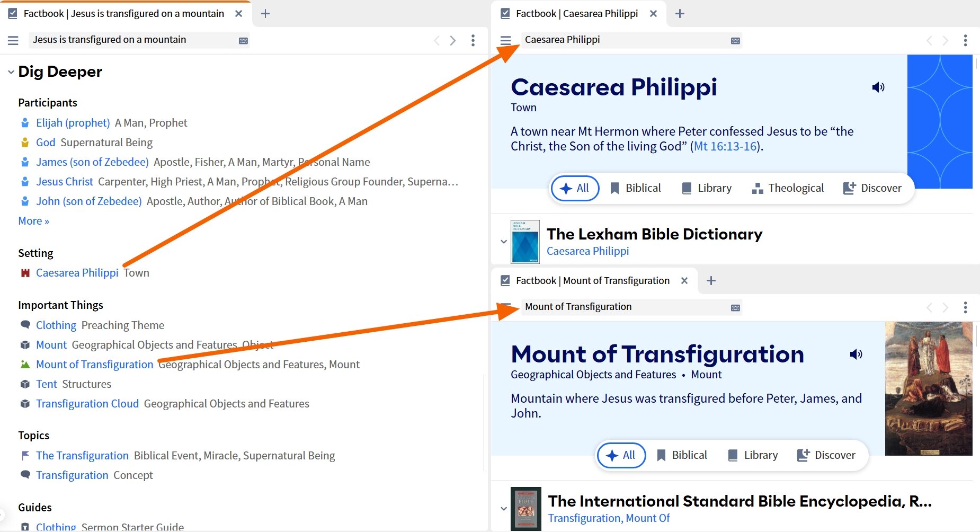The height and width of the screenshot is (532, 980).
Task: Open hamburger menu in Jesus is transfigured panel
Action: tap(13, 40)
